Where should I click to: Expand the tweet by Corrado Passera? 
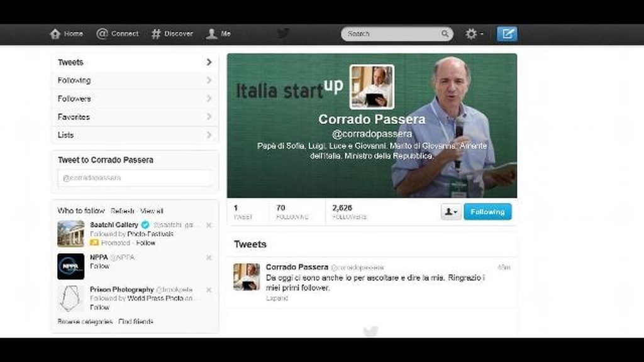click(277, 299)
